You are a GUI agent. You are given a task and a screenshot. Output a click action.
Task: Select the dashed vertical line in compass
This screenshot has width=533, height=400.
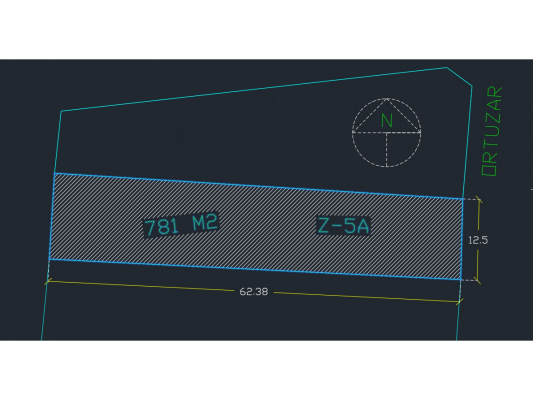click(386, 150)
